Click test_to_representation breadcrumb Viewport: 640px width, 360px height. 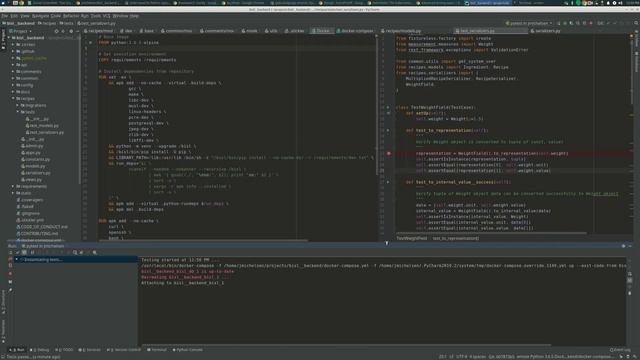coord(456,238)
